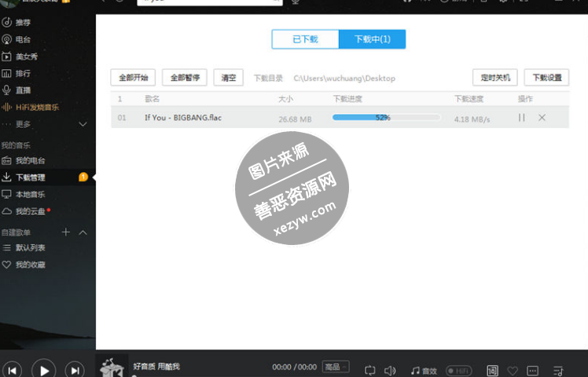Viewport: 588px width, 377px height.
Task: Open the lyrics display icon
Action: [492, 370]
